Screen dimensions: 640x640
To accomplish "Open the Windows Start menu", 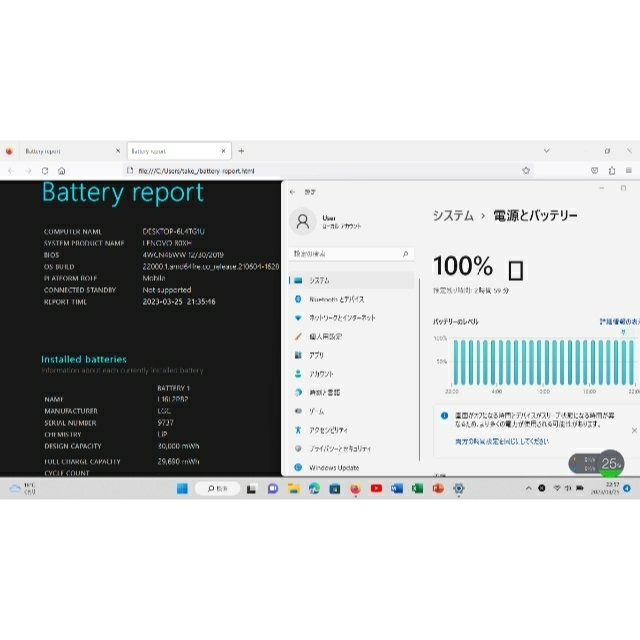I will click(182, 488).
